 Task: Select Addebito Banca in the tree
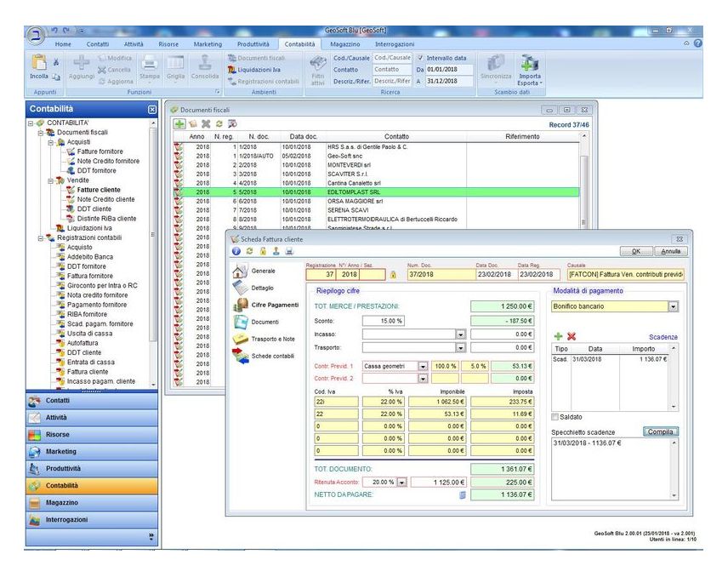click(x=89, y=257)
